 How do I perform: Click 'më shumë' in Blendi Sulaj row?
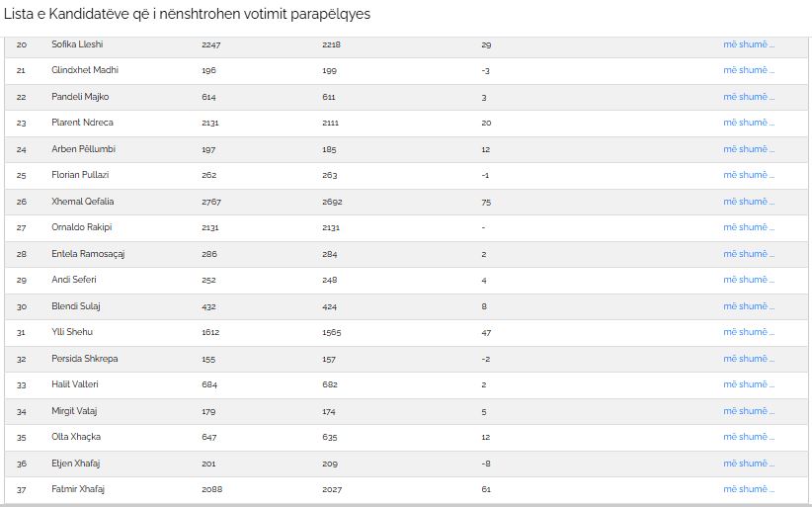click(749, 306)
